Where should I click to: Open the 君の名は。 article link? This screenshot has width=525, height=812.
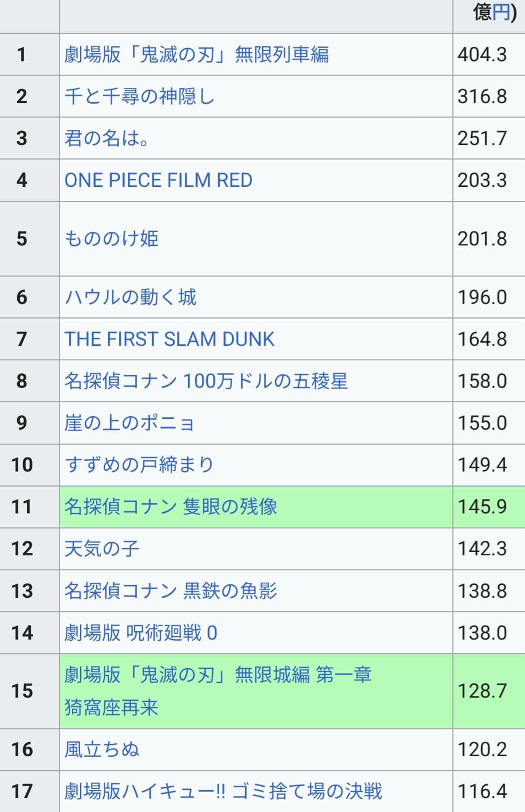click(x=107, y=138)
